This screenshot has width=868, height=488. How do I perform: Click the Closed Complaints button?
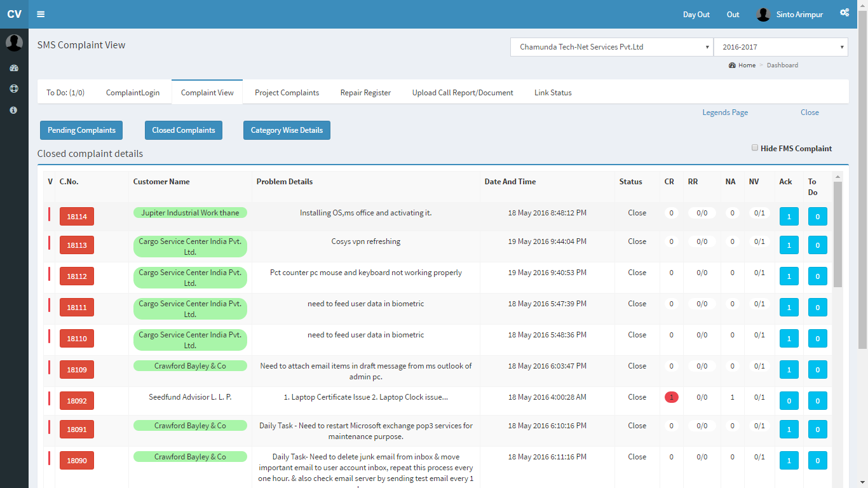pyautogui.click(x=184, y=130)
